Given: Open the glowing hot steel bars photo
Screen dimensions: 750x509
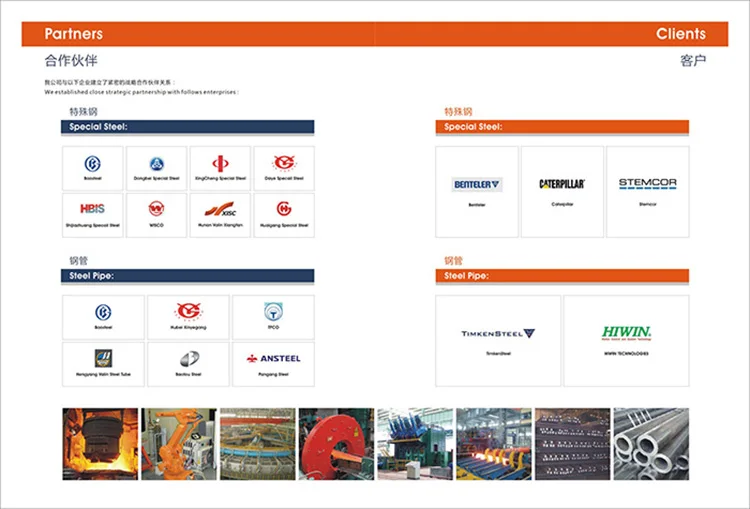Looking at the screenshot, I should coord(494,444).
